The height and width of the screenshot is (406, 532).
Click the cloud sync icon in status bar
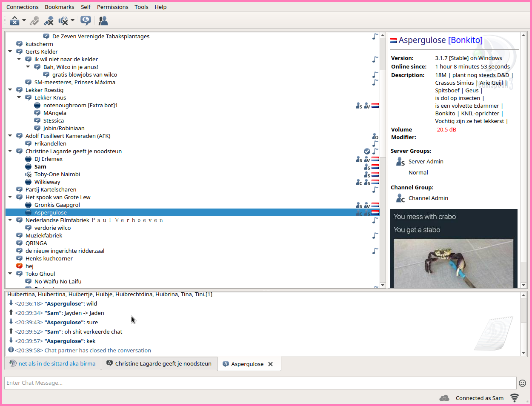pos(444,398)
